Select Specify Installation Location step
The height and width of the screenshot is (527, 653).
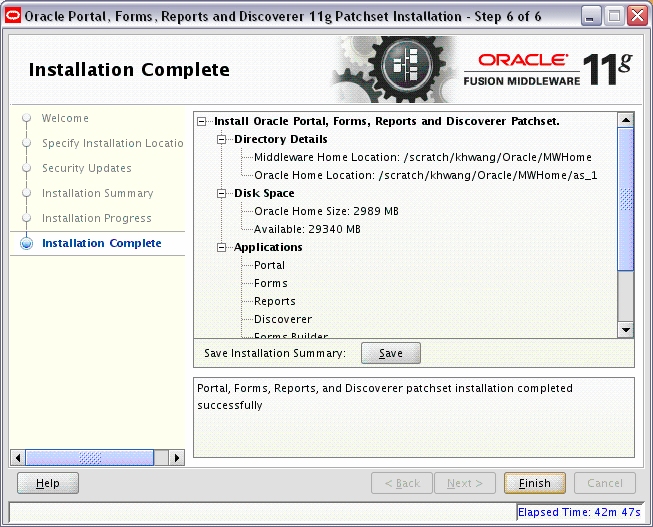coord(112,143)
